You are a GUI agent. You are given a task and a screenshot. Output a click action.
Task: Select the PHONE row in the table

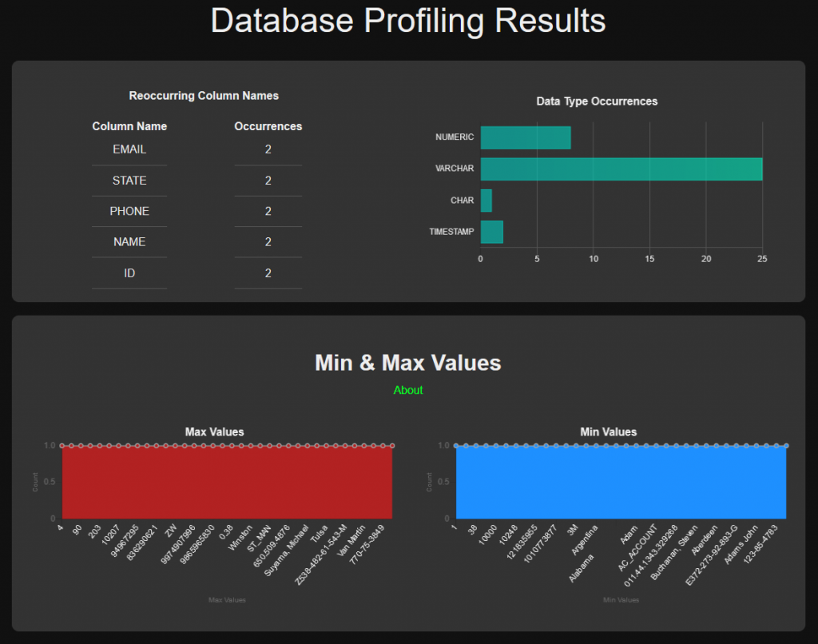(129, 211)
